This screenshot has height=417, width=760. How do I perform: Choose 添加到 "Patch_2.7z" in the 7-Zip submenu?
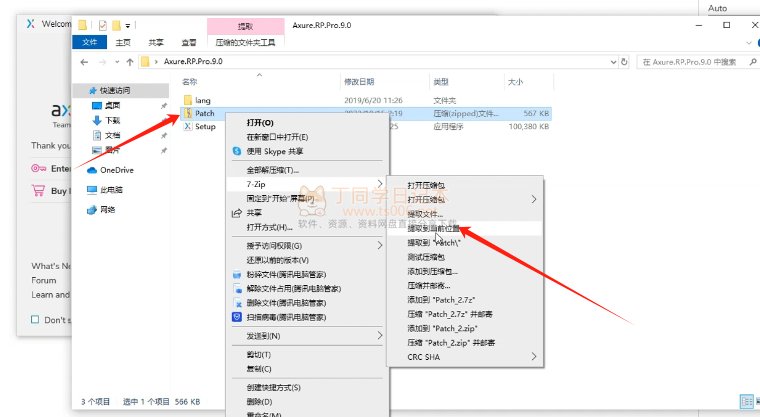tap(441, 300)
